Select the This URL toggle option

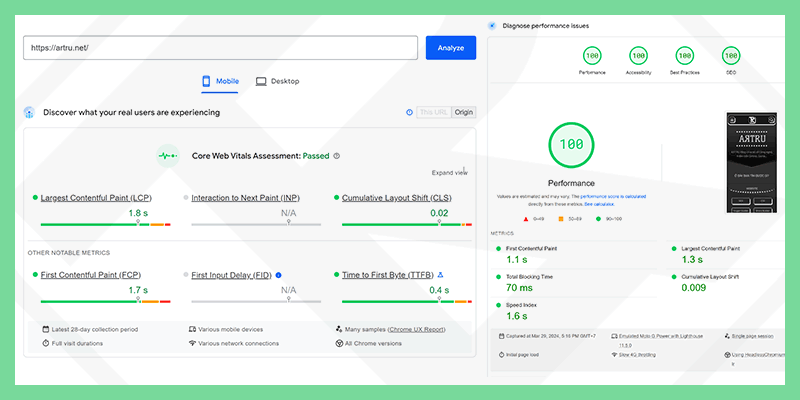tap(434, 112)
